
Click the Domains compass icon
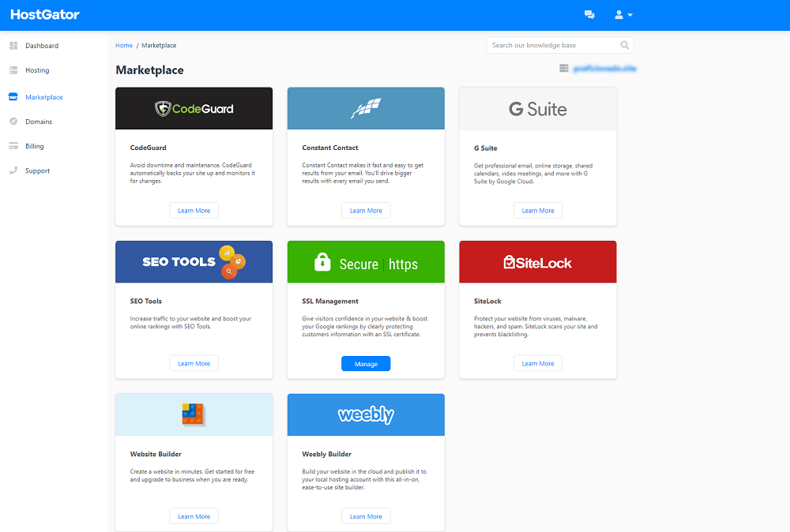coord(13,122)
